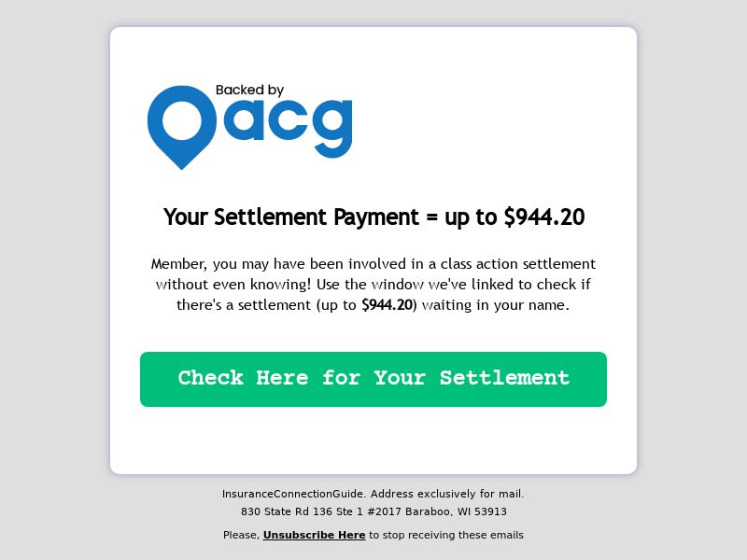747x560 pixels.
Task: Click the "Baraboo, WI 53913" footer text
Action: pyautogui.click(x=456, y=511)
